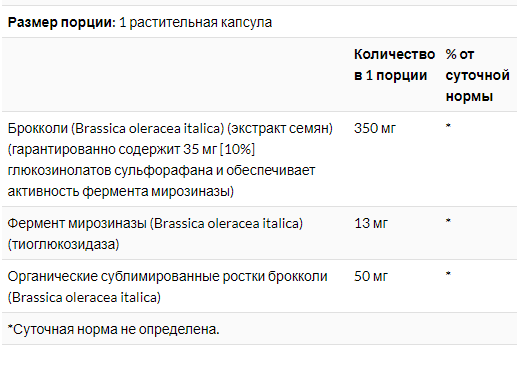
Task: Click the 'Размер порции:' bold label
Action: point(61,23)
